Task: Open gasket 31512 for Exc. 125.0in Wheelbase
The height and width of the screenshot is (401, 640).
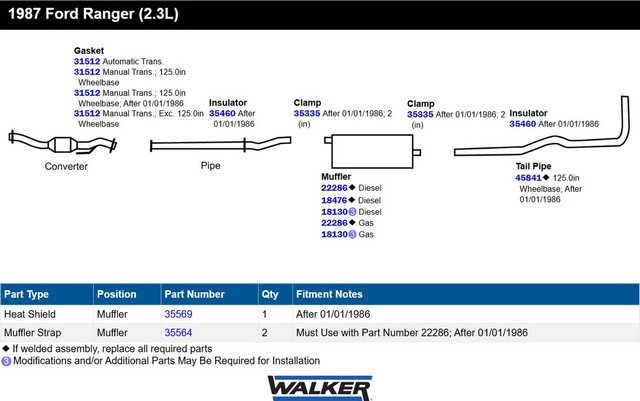Action: tap(87, 114)
